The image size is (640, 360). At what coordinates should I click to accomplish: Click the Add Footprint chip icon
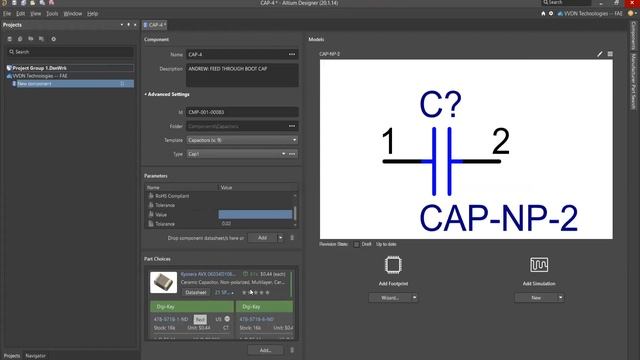(x=393, y=265)
